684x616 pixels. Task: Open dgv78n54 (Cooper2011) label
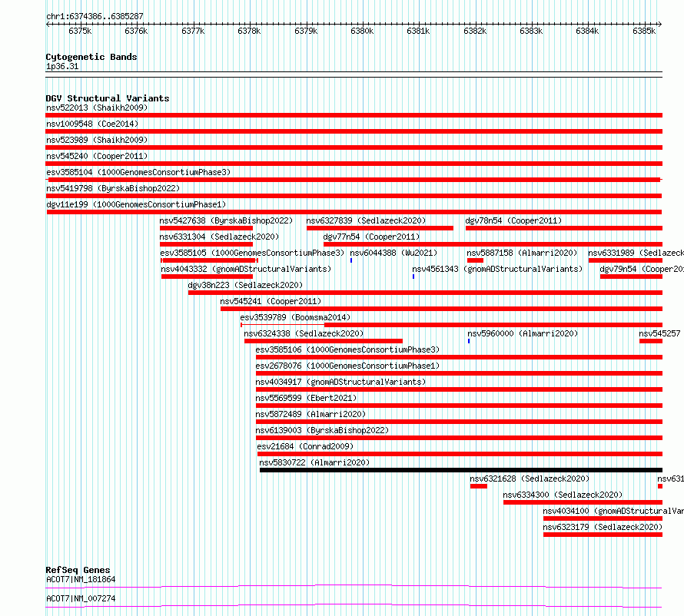513,220
